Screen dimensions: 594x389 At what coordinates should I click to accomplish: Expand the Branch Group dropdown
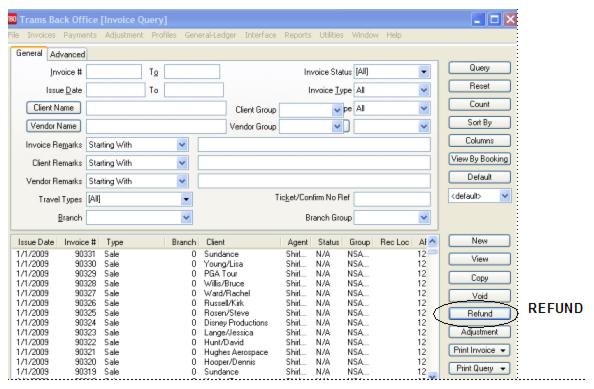pyautogui.click(x=424, y=217)
